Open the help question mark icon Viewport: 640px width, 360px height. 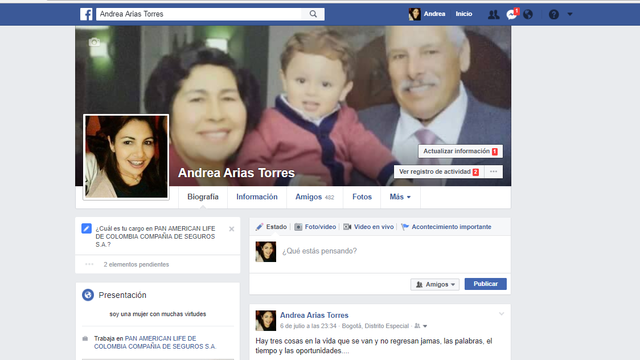(x=553, y=15)
